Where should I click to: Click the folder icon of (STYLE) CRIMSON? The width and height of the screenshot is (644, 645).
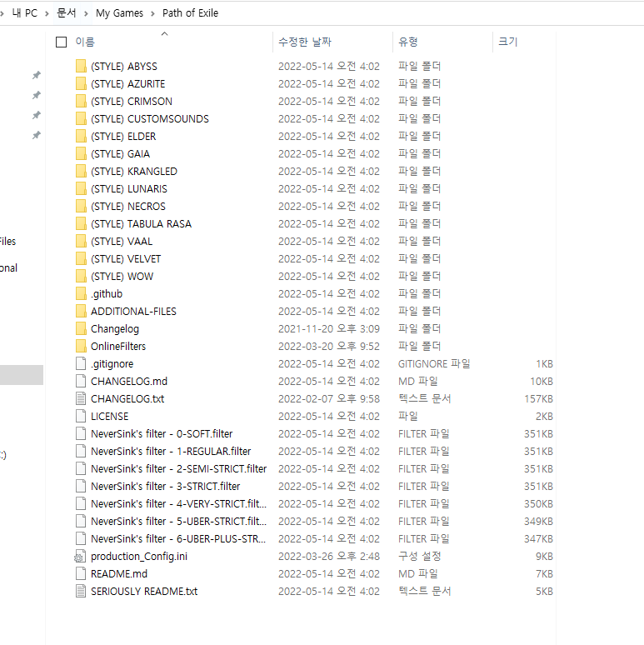(x=81, y=101)
